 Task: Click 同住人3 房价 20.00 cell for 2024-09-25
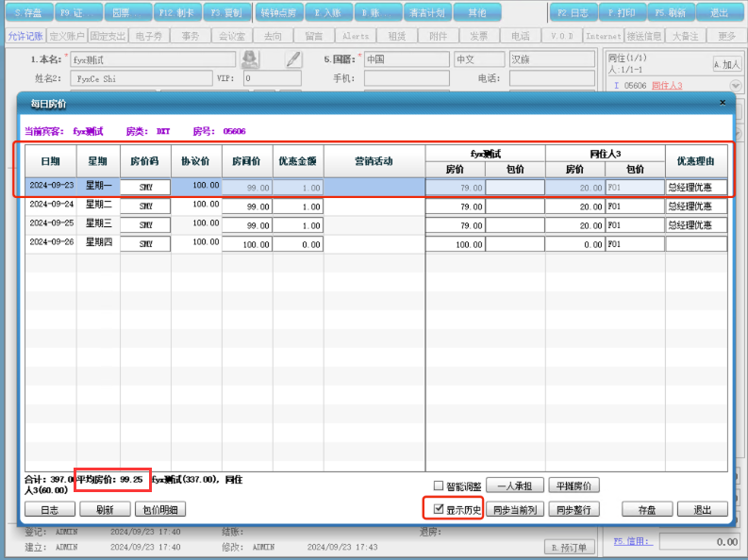click(x=574, y=225)
